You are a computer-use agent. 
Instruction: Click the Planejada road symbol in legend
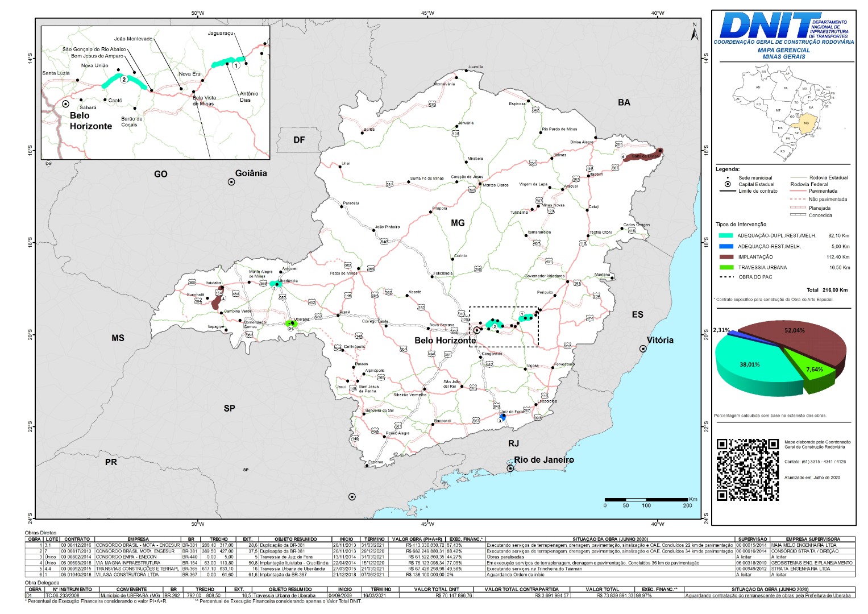pyautogui.click(x=799, y=208)
